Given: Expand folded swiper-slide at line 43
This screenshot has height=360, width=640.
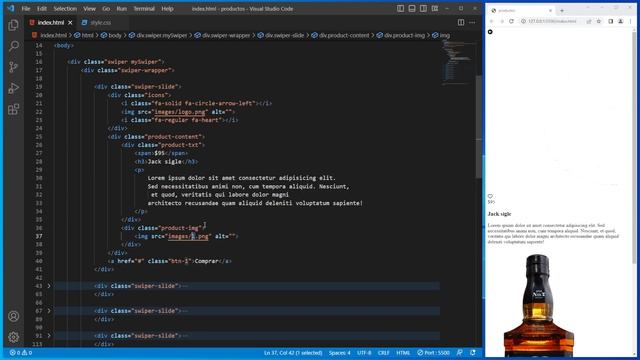Looking at the screenshot, I should coord(49,286).
